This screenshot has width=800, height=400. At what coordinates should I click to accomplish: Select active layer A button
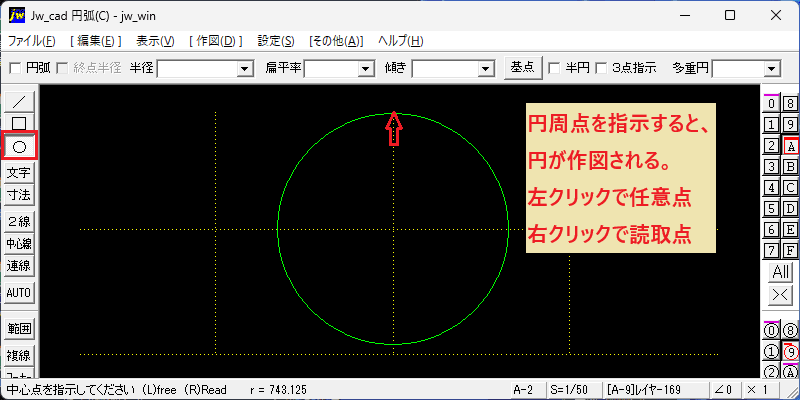coord(790,146)
